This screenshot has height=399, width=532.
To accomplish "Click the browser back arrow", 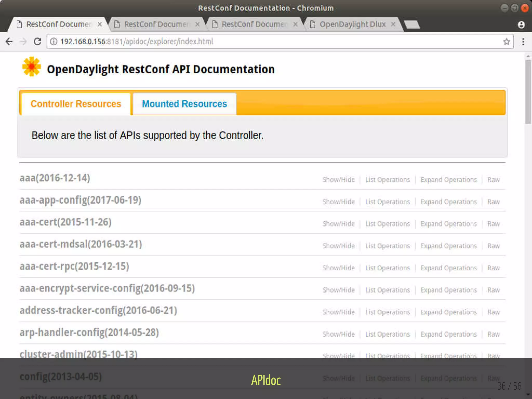I will point(9,42).
